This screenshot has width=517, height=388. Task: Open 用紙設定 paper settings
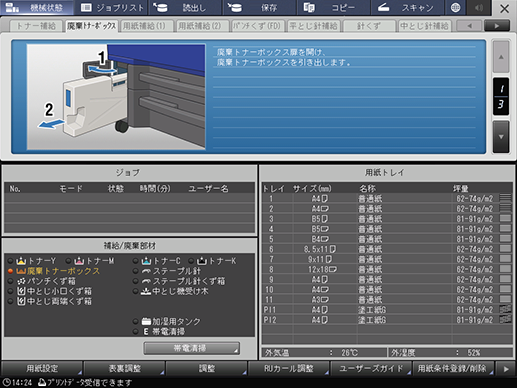[42, 368]
